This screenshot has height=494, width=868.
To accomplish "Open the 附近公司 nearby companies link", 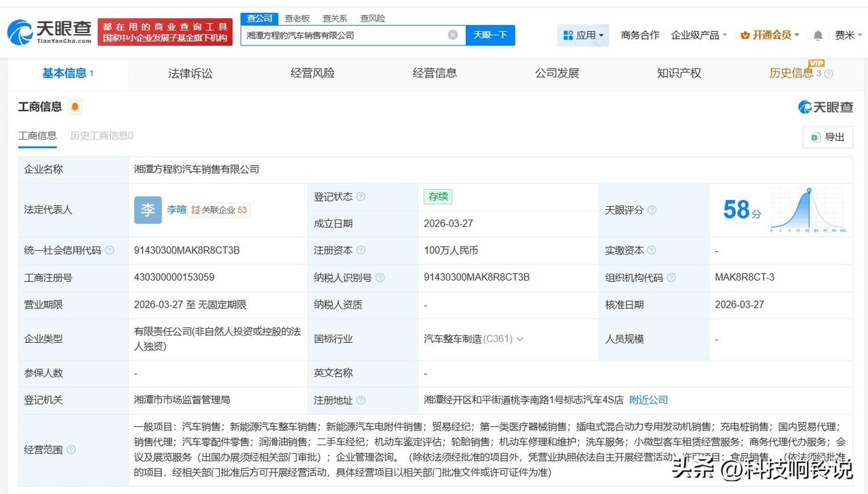I will click(648, 400).
